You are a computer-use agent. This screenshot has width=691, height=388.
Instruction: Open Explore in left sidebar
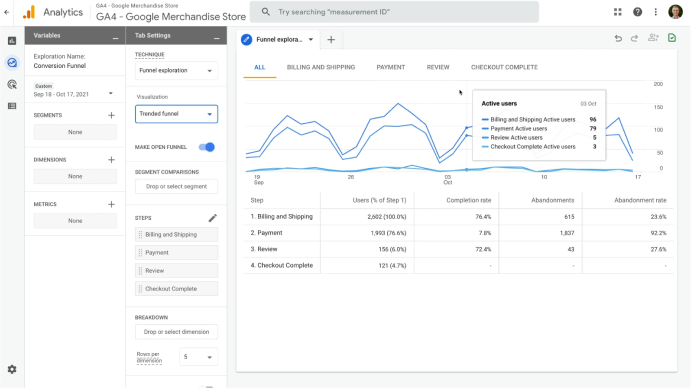pos(12,63)
